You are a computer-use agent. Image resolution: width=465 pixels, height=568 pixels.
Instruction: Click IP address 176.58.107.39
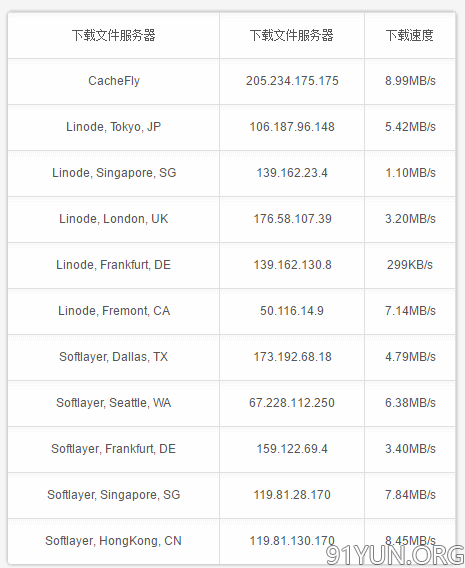pos(292,219)
